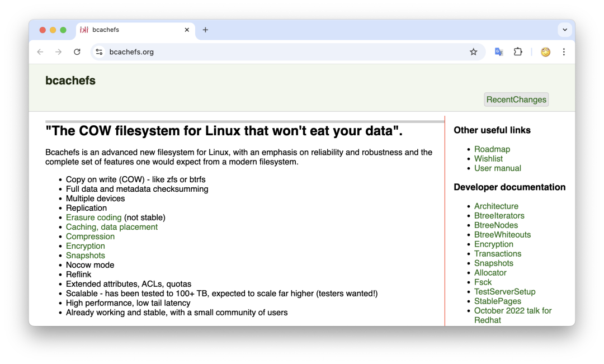Close the bcachefs tab

point(187,30)
